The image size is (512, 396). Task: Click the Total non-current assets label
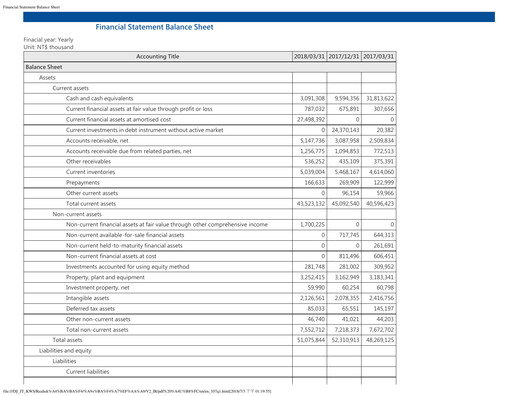[97, 330]
